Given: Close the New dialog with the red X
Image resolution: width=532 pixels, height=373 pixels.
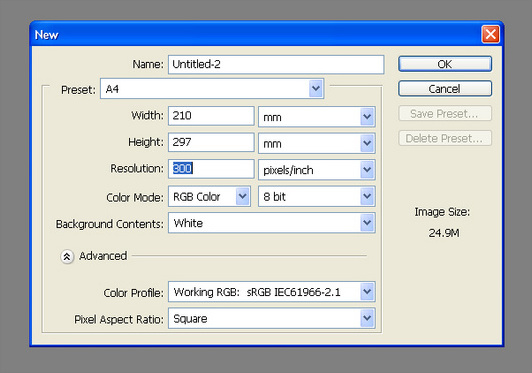Looking at the screenshot, I should point(490,34).
